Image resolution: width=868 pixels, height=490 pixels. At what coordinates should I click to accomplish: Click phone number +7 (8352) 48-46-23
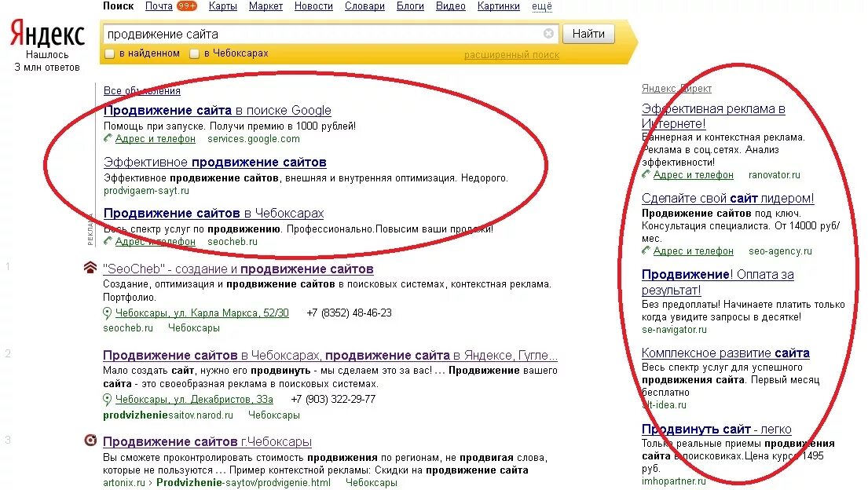tap(349, 313)
